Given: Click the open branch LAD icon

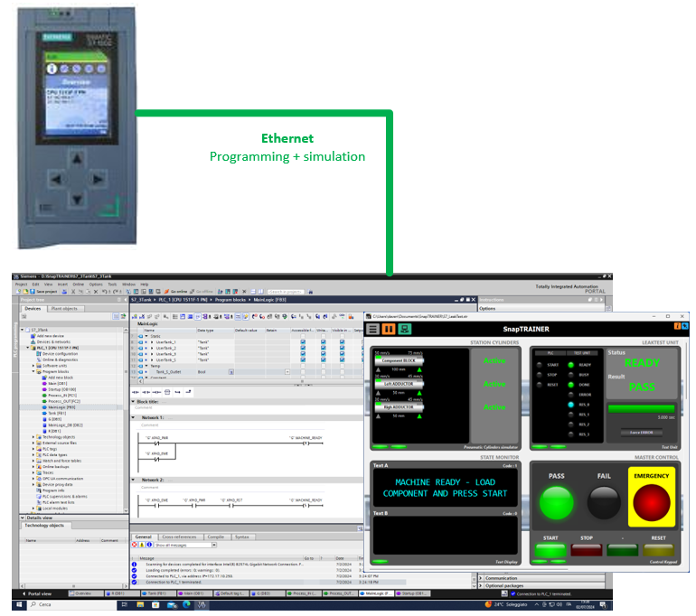Looking at the screenshot, I should (x=177, y=392).
